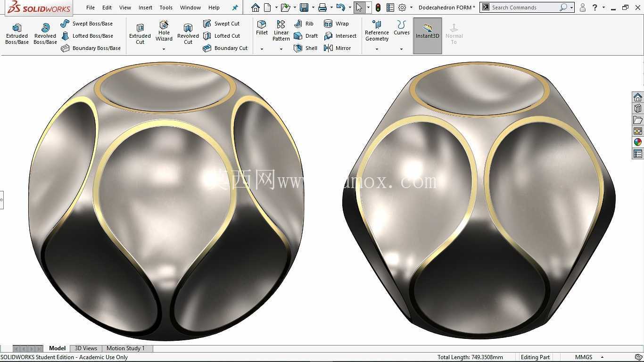Viewport: 644px width, 362px height.
Task: Switch to the 3D Views tab
Action: (x=86, y=348)
